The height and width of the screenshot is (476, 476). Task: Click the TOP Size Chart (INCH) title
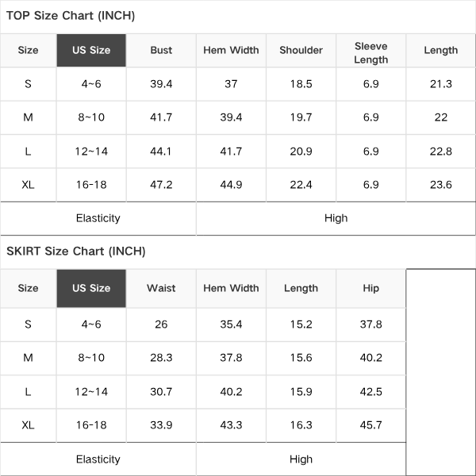[x=71, y=16]
